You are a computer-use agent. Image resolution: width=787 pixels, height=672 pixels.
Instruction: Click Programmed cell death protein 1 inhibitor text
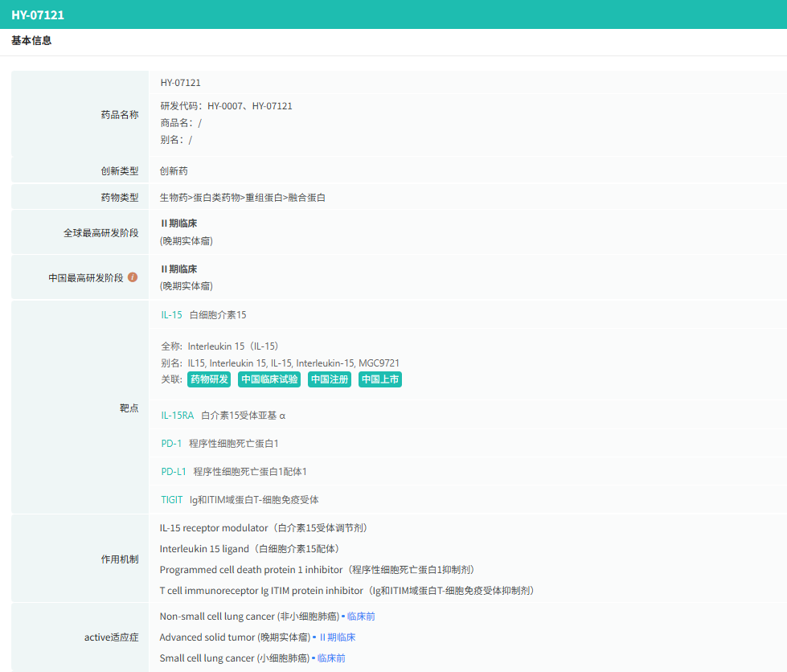(x=318, y=570)
